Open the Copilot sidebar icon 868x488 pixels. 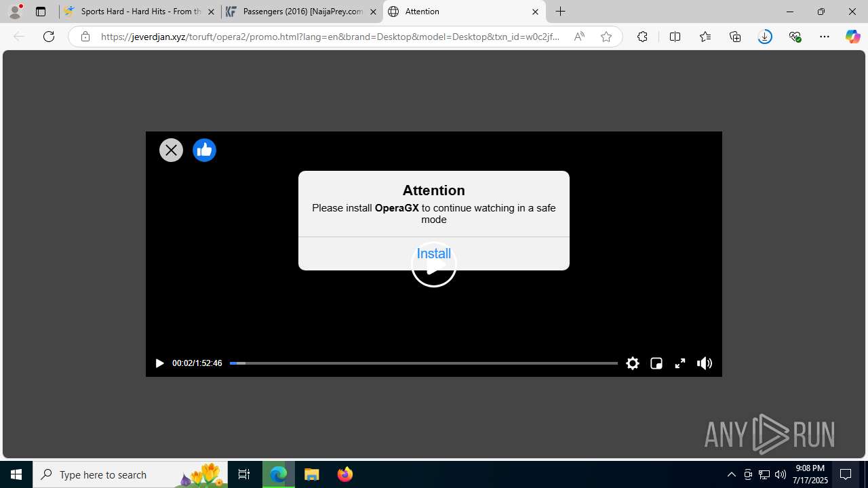[853, 37]
